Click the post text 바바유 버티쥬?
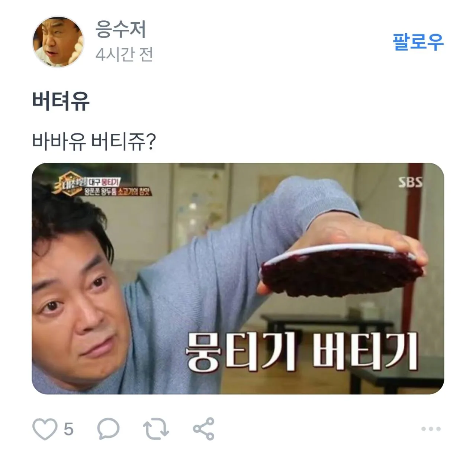This screenshot has width=476, height=457. click(x=94, y=141)
